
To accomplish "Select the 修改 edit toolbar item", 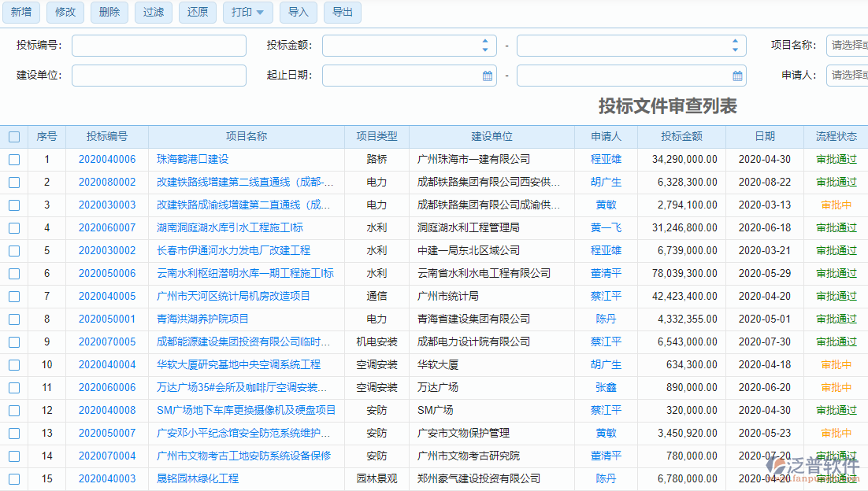I will click(x=65, y=13).
